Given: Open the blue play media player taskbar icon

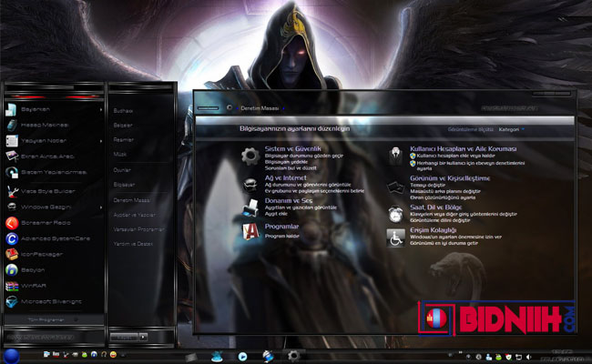Looking at the screenshot, I should point(242,356).
